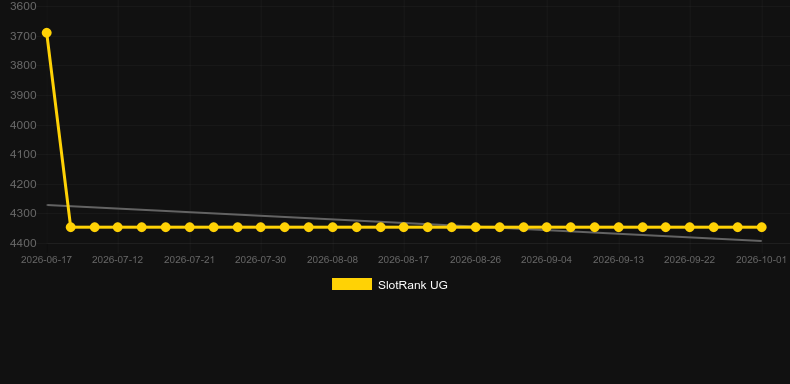The width and height of the screenshot is (790, 384).
Task: Click the yellow SlotRank UG legend swatch
Action: 352,284
